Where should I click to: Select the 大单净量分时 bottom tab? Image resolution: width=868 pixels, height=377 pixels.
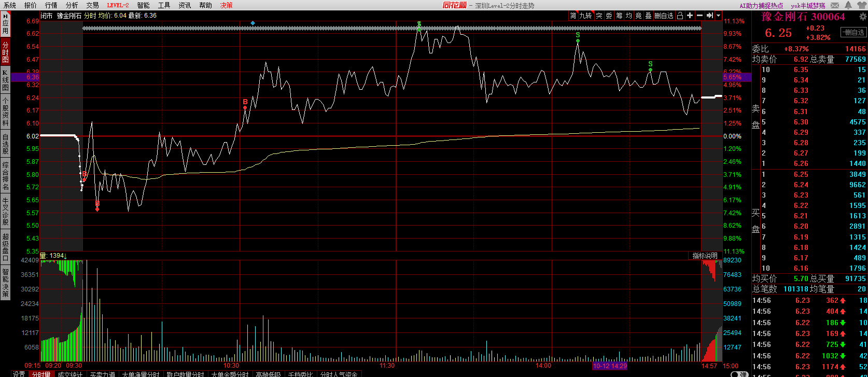tap(141, 374)
